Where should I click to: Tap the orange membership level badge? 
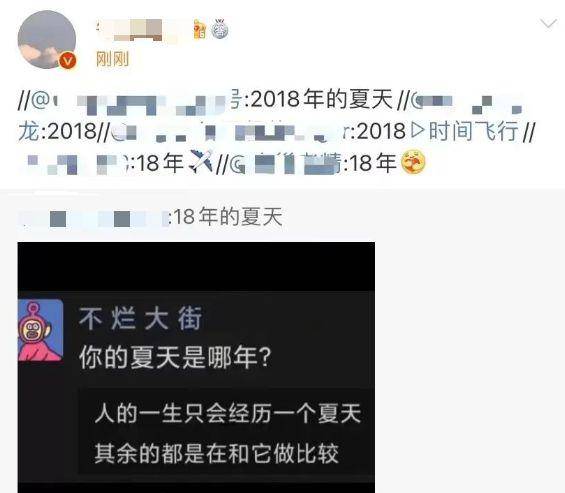tap(199, 30)
